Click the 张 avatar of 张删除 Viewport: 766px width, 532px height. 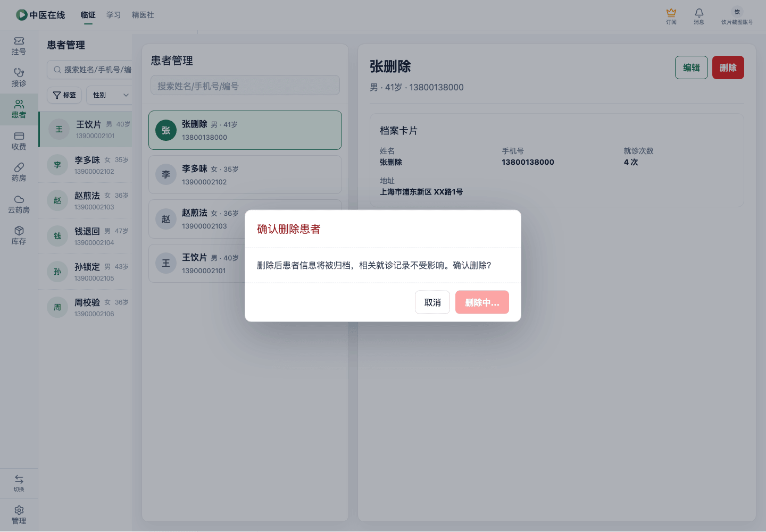click(166, 130)
